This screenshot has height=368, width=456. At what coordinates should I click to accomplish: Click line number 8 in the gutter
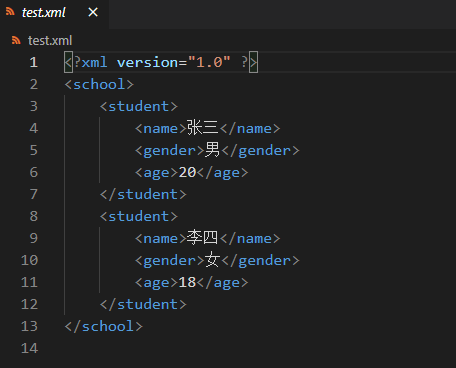(34, 216)
